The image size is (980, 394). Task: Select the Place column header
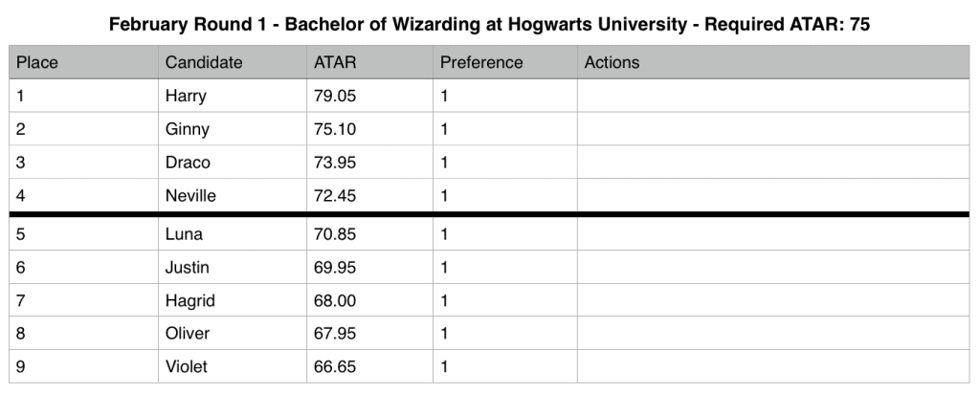(38, 62)
